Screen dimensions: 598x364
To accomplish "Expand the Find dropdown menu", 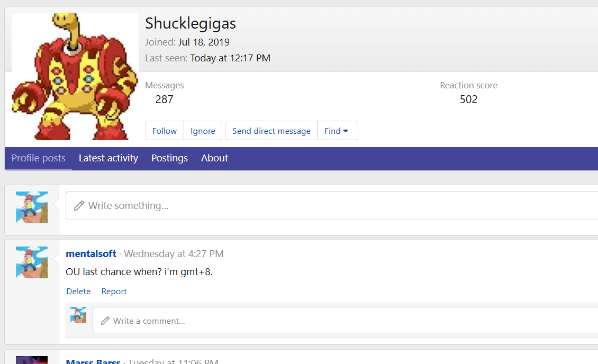I will 337,131.
